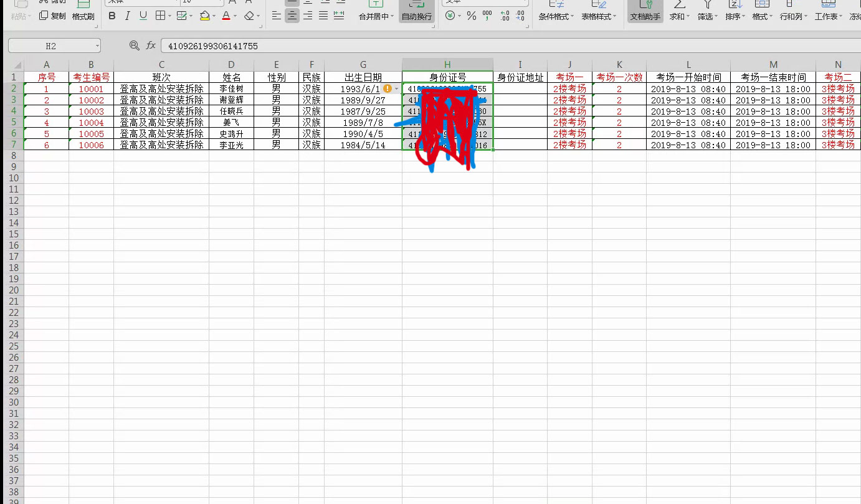
Task: Click the draw border table-pencil icon
Action: coord(182,16)
